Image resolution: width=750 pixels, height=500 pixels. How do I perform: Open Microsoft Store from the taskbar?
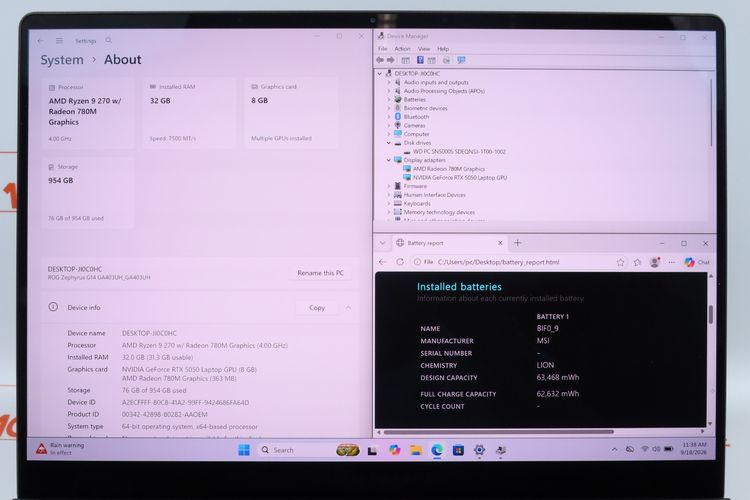point(458,450)
